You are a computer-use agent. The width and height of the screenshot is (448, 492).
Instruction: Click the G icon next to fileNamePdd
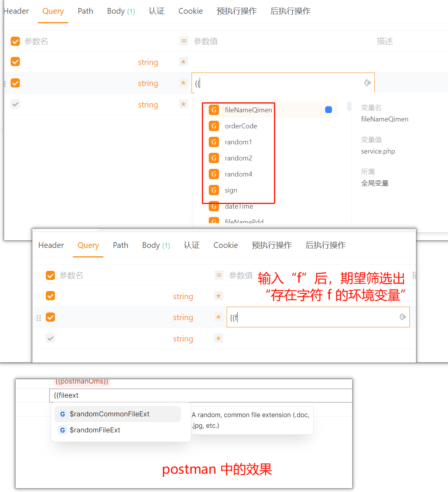(x=214, y=221)
